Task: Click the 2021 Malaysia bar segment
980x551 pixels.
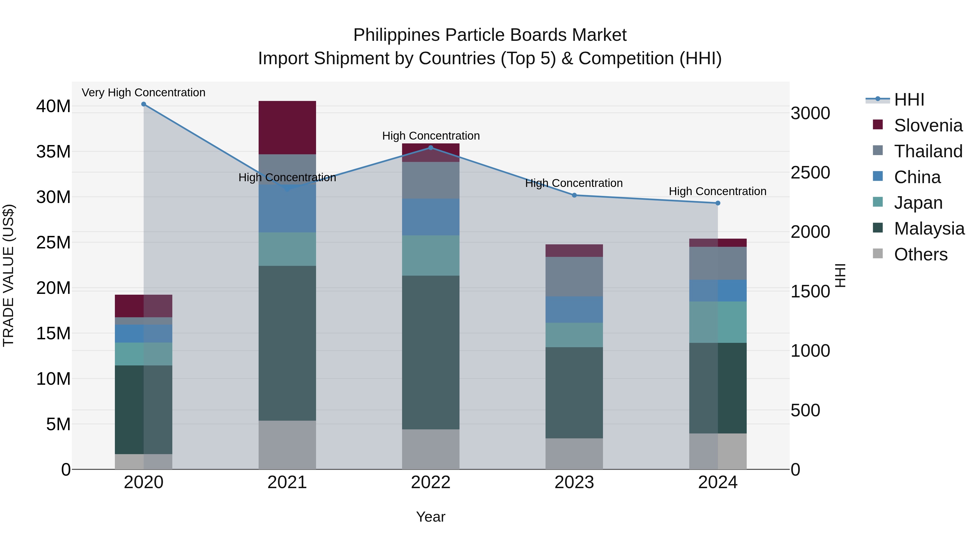Action: tap(287, 343)
